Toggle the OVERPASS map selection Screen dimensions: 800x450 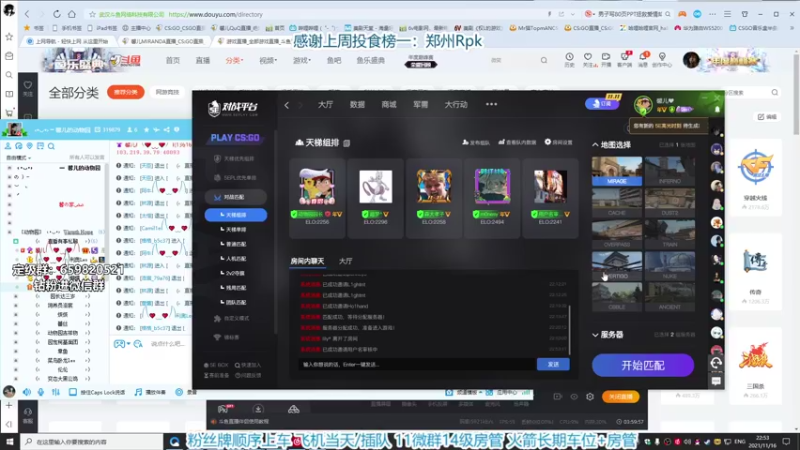point(617,234)
